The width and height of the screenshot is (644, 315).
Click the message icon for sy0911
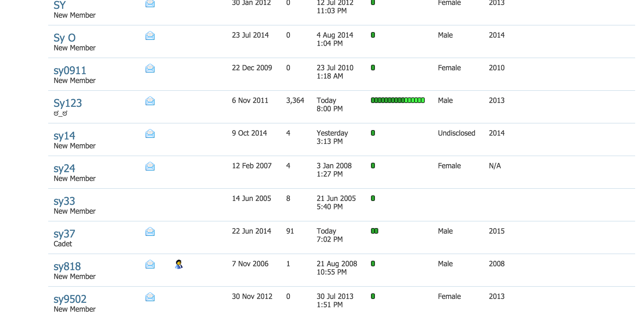point(150,68)
